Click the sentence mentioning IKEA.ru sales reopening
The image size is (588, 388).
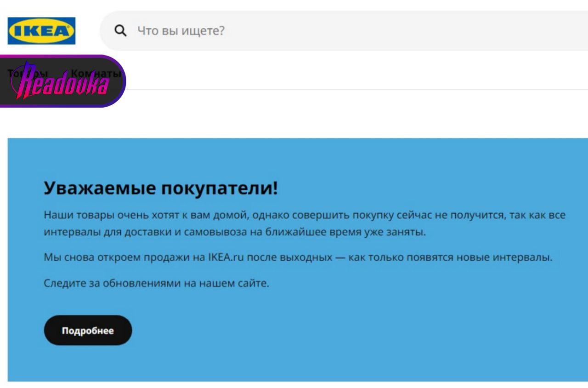point(298,257)
